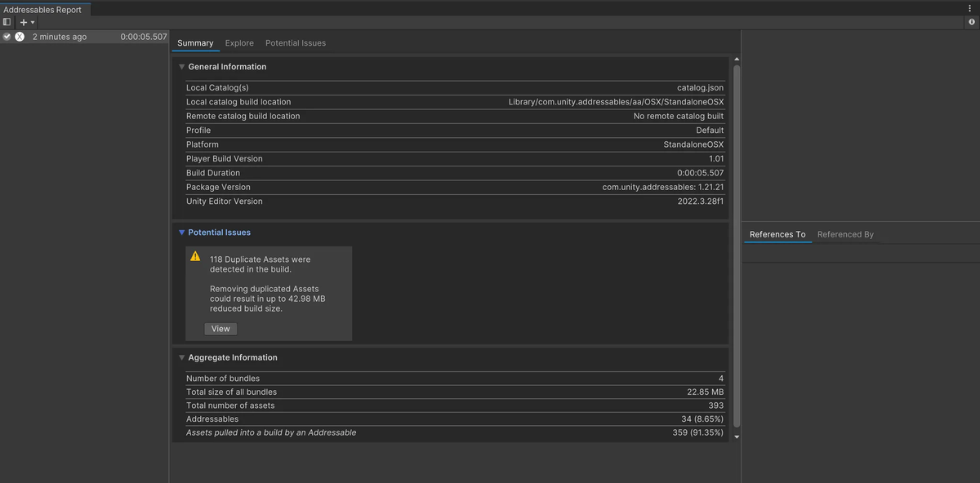Click the scrollbar up arrow in summary

[x=737, y=60]
